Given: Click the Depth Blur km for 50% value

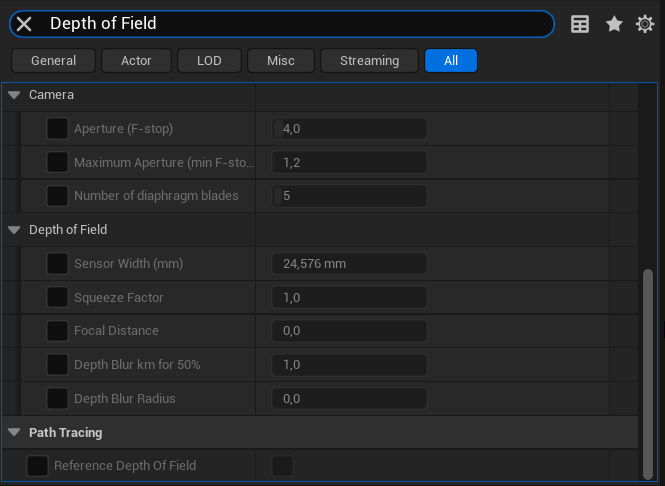Looking at the screenshot, I should (x=349, y=365).
